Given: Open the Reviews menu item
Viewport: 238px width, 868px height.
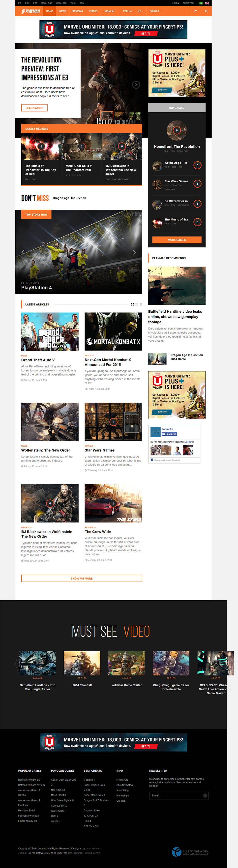Looking at the screenshot, I should pos(77,11).
